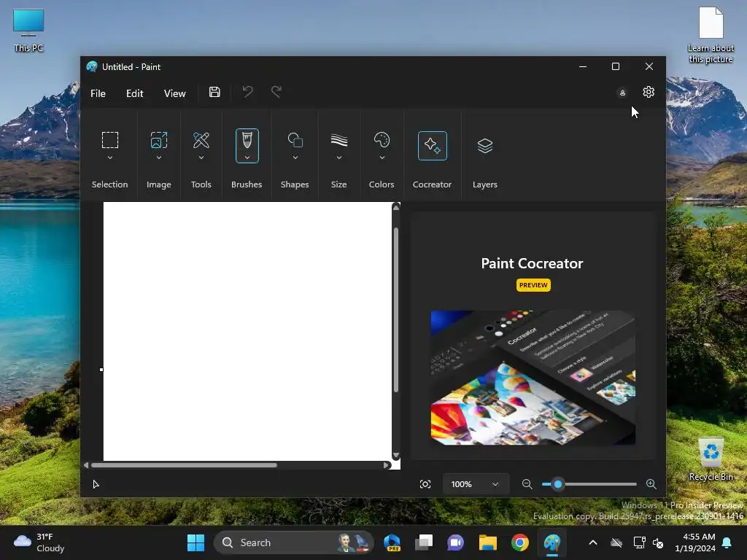
Task: Select the rectangular Selection tool icon
Action: [110, 140]
